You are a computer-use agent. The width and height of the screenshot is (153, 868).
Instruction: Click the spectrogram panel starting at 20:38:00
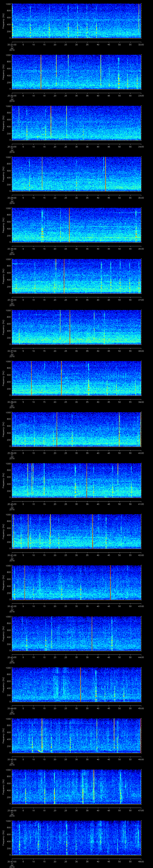click(76, 378)
